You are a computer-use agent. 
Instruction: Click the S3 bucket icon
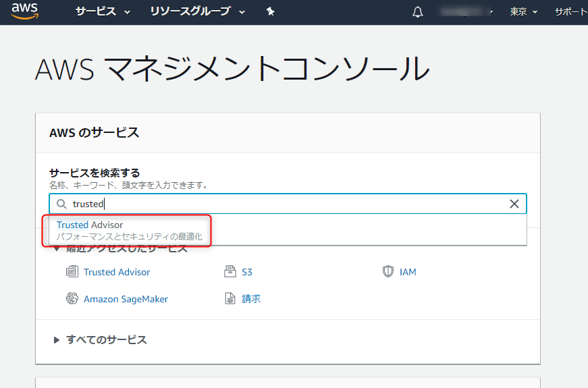tap(230, 271)
